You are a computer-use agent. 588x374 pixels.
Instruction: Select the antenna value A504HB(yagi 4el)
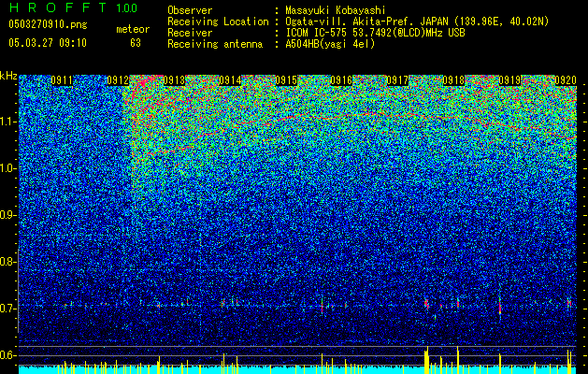pyautogui.click(x=330, y=44)
